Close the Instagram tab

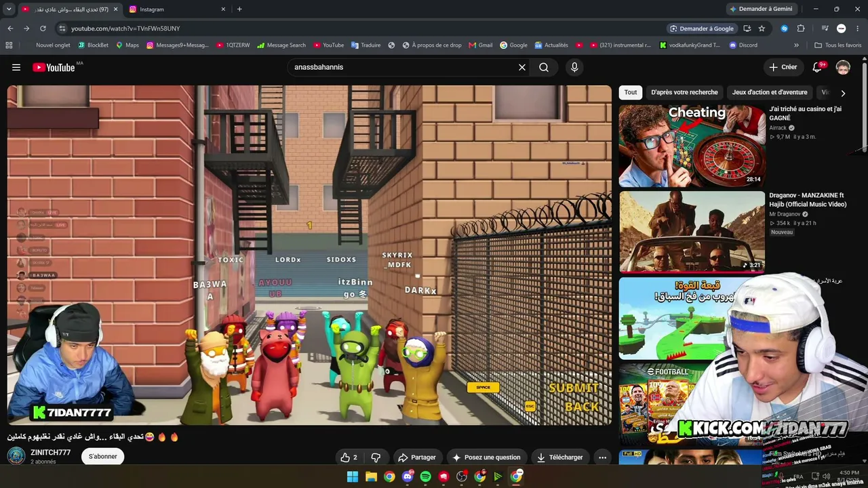223,9
